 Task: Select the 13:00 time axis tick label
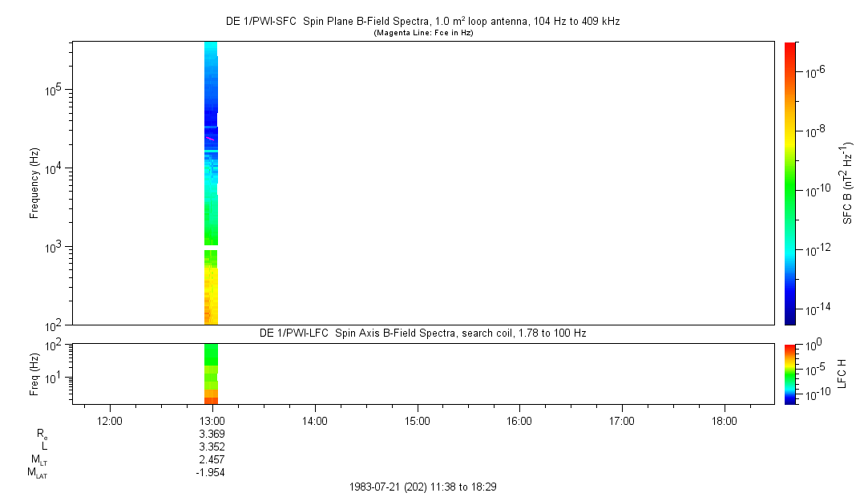tap(212, 420)
